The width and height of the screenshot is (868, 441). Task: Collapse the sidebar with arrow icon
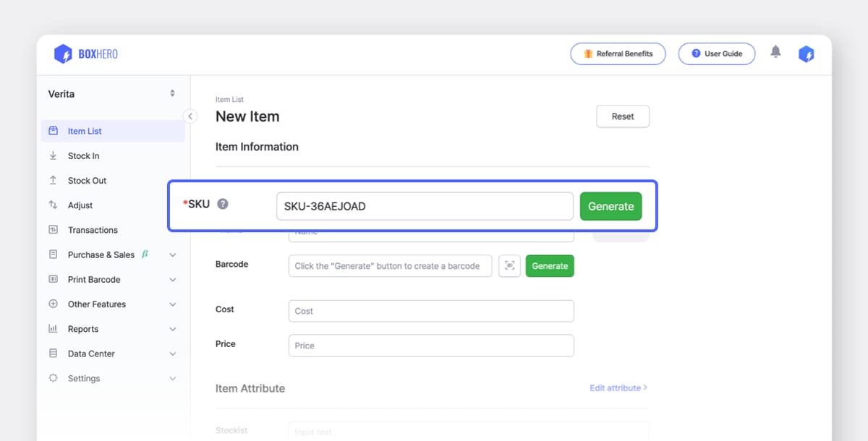[190, 116]
